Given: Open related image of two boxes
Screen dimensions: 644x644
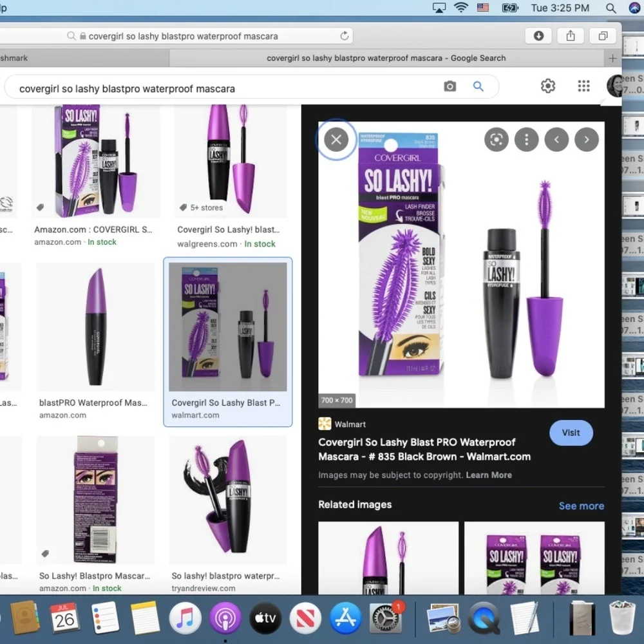Looking at the screenshot, I should pos(534,558).
